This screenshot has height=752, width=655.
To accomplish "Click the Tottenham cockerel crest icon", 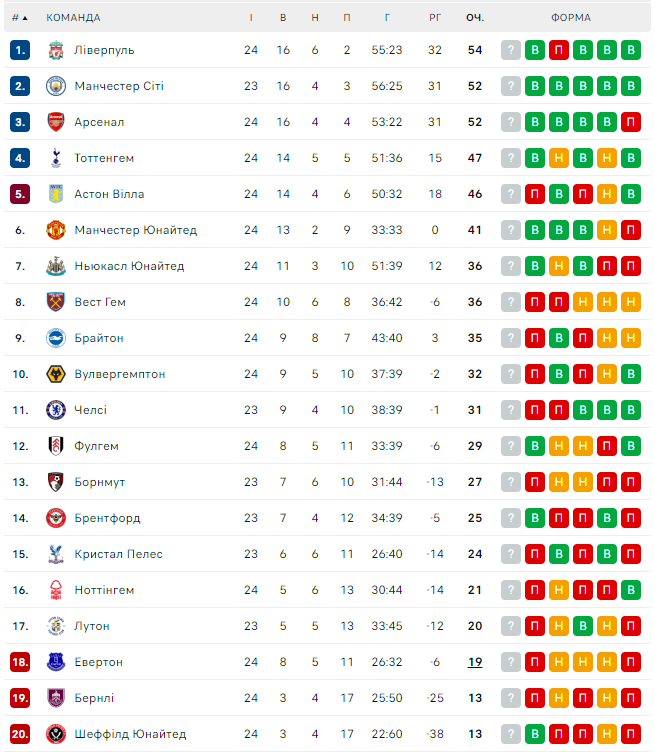I will click(x=55, y=158).
